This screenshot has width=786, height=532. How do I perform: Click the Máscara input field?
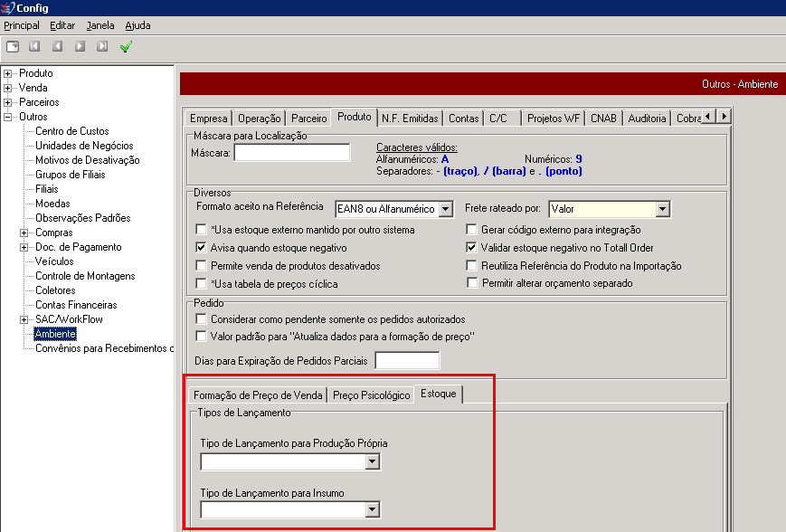point(292,152)
